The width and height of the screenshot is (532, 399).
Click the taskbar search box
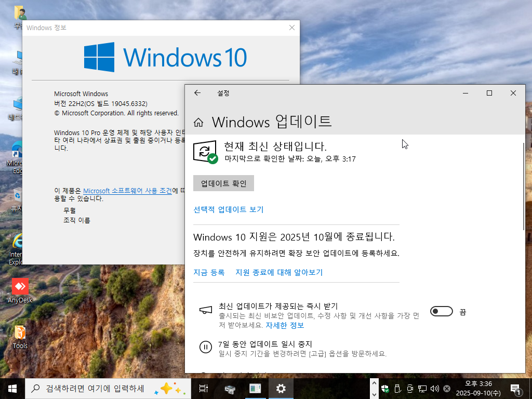pos(108,389)
